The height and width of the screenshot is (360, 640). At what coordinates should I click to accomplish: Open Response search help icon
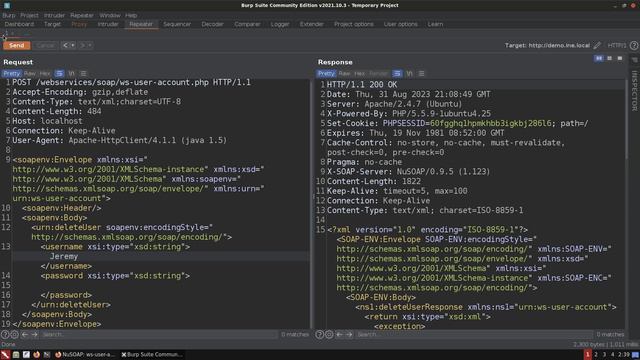pos(320,335)
